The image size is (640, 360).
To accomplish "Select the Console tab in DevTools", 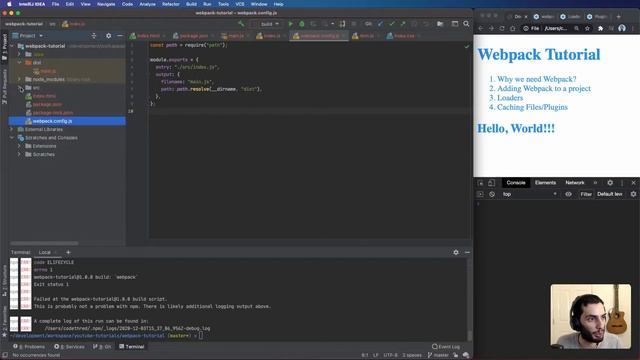I will [x=516, y=183].
